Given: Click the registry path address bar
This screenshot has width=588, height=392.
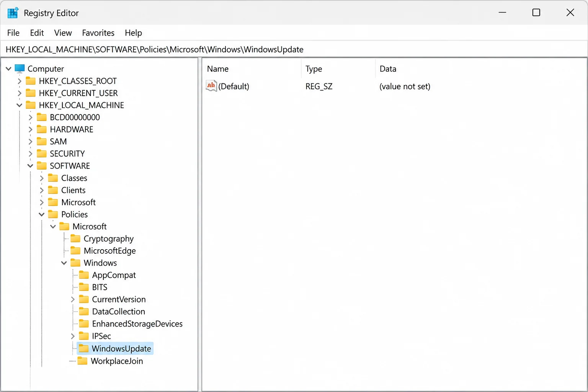Looking at the screenshot, I should click(294, 49).
